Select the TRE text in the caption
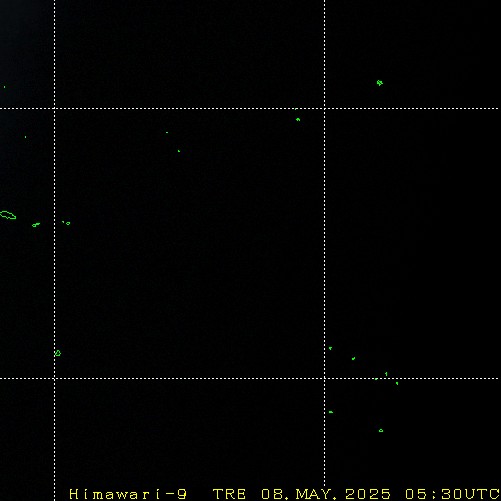501x501 pixels. [x=230, y=494]
